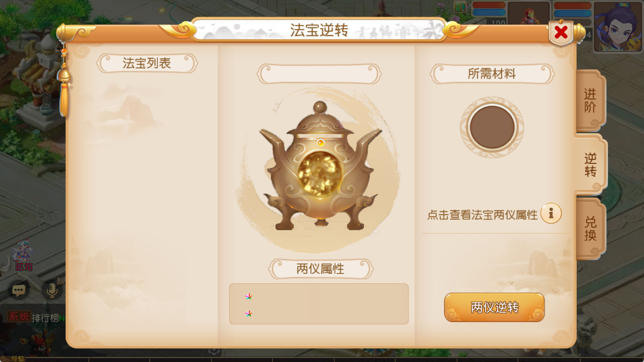Click the green minimap icon at top

(x=460, y=6)
